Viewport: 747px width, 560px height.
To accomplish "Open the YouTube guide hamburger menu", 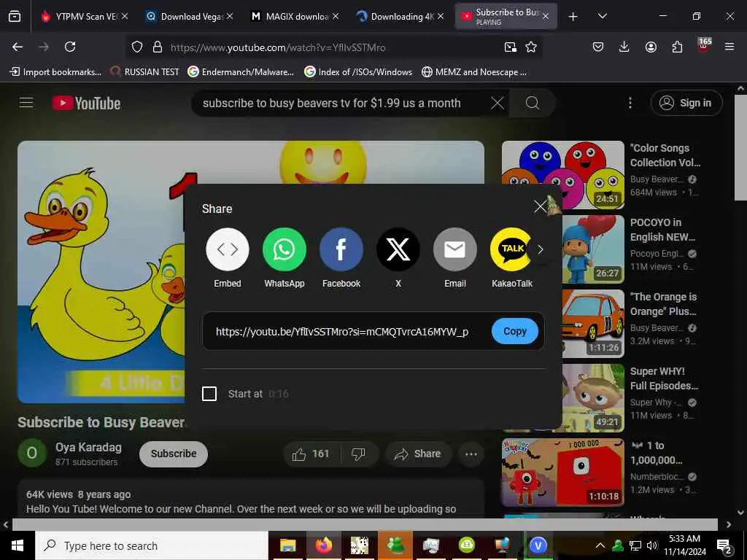I will point(26,103).
